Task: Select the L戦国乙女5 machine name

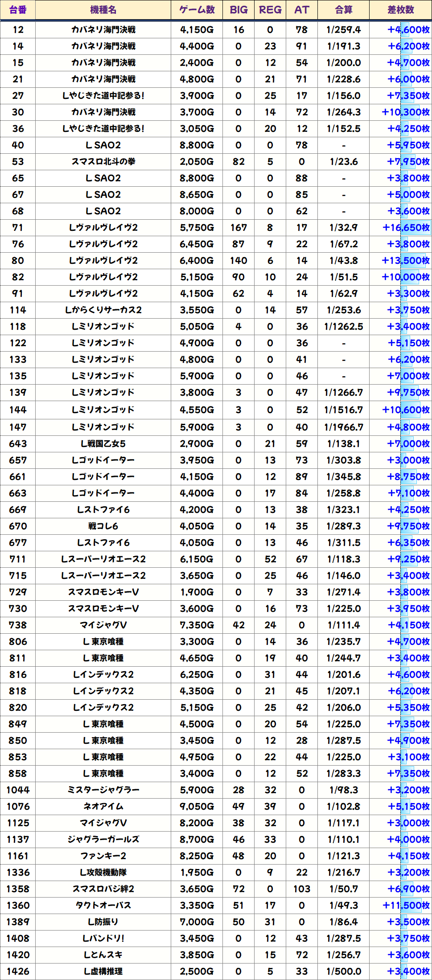Action: point(103,444)
